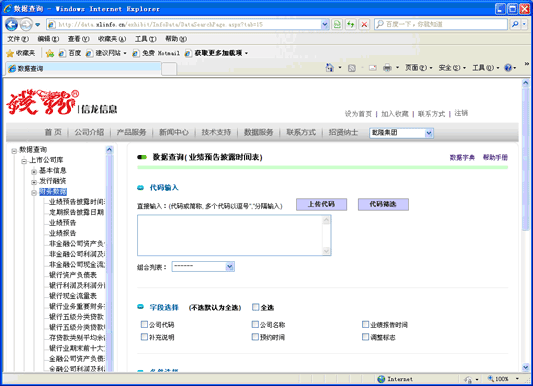Click the blue Help question mark icon
Image resolution: width=533 pixels, height=386 pixels.
click(508, 68)
